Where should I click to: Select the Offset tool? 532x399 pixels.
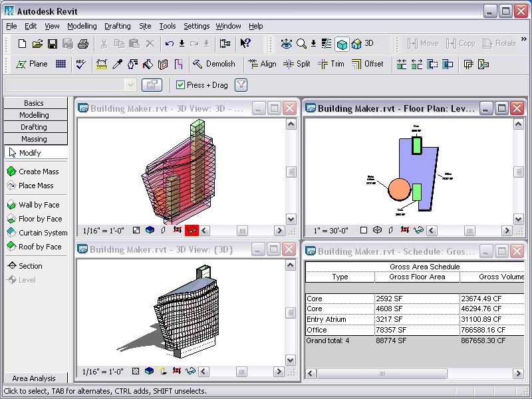pos(368,64)
